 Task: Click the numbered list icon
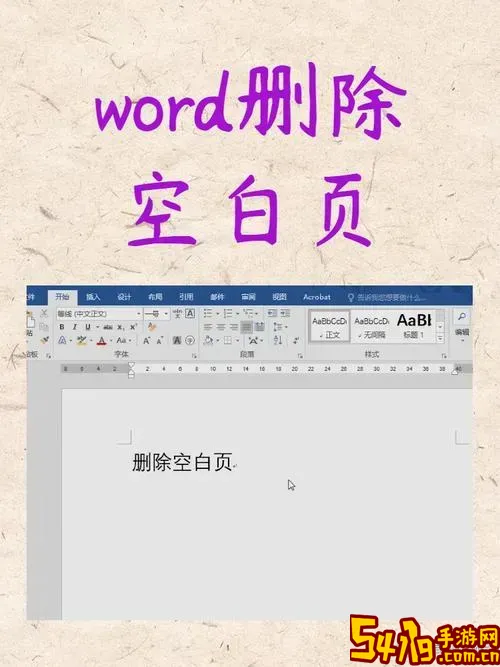(228, 314)
